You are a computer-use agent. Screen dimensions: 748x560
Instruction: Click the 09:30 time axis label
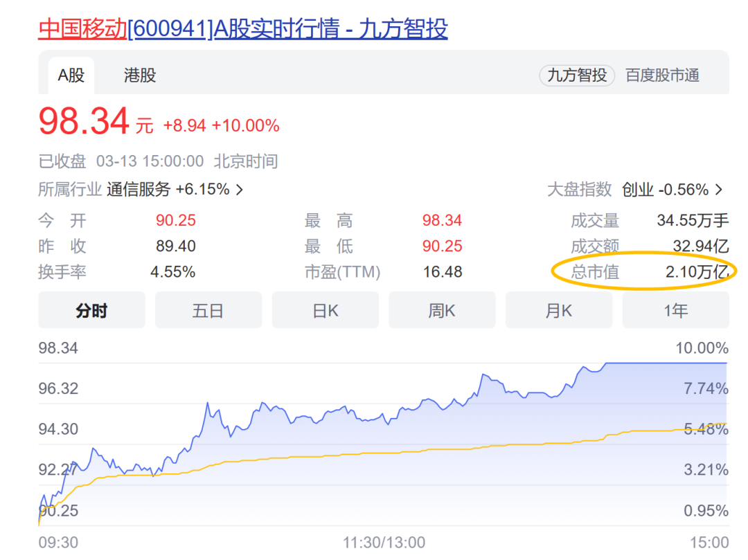(58, 543)
